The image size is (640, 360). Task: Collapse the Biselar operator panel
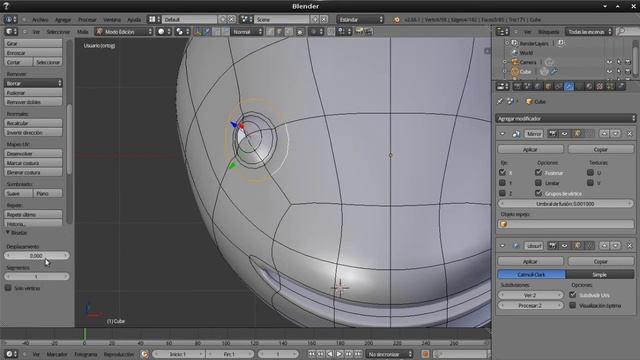(x=8, y=232)
